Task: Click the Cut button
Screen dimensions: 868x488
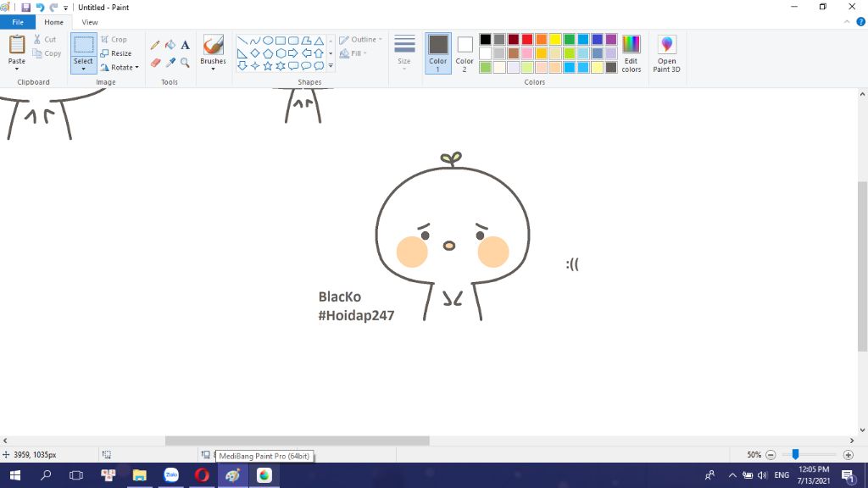Action: pyautogui.click(x=45, y=39)
